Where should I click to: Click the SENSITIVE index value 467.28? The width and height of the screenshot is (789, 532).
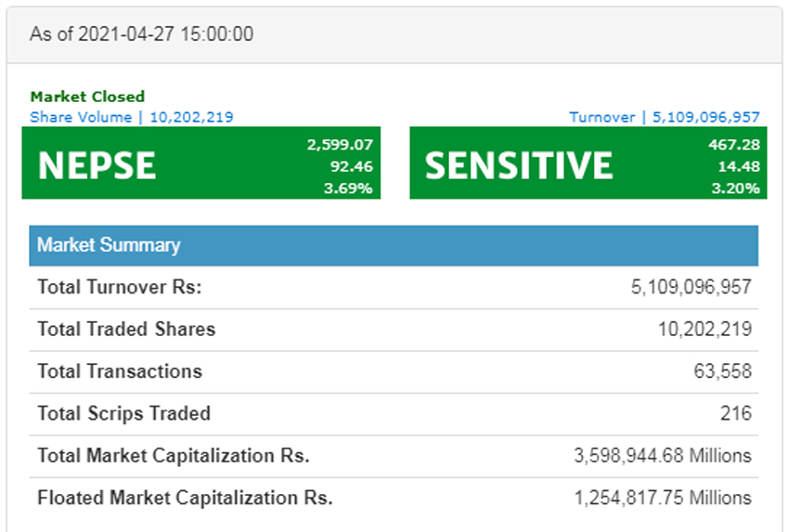point(733,145)
